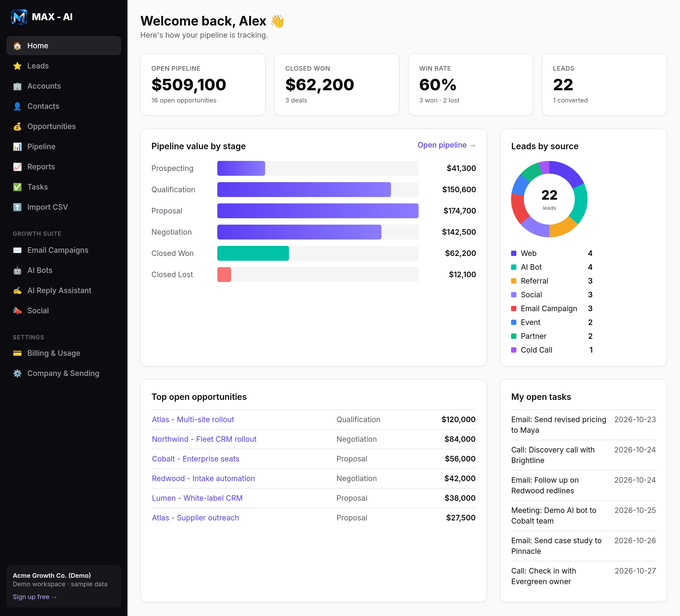Click the Accounts building icon
Viewport: 680px width, 616px height.
[17, 86]
